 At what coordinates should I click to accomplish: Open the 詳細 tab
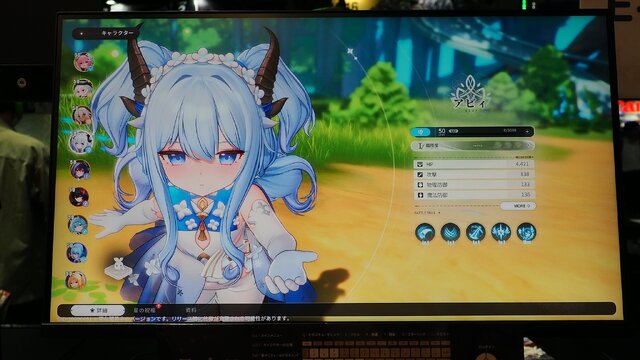98,311
